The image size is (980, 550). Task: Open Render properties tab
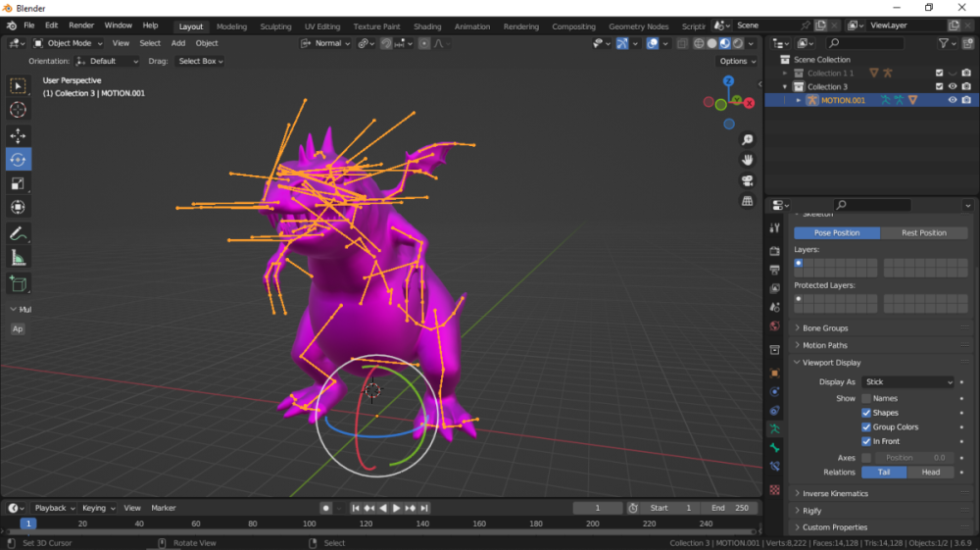775,251
